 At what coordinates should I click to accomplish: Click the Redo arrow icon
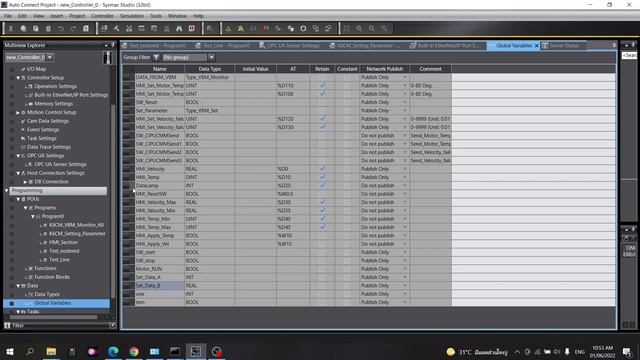pos(73,29)
